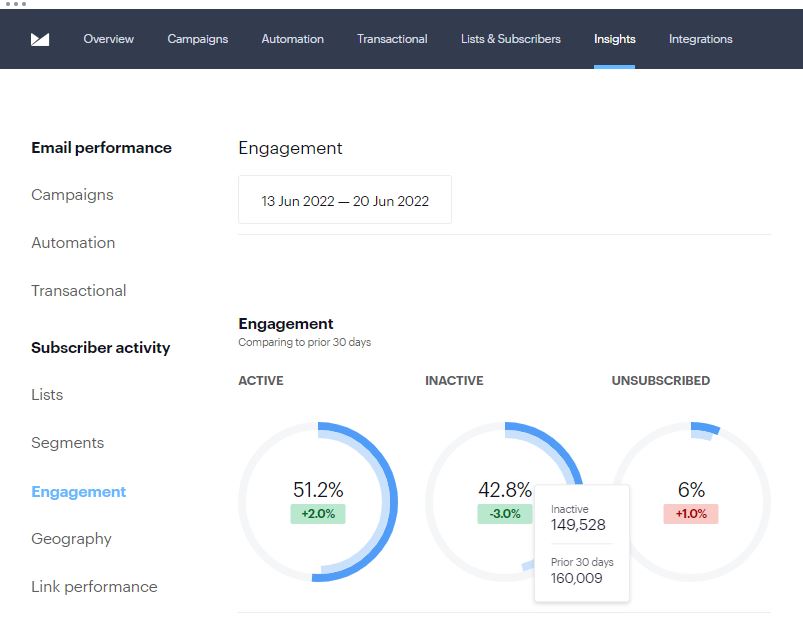Click the Inactive -3.0% change badge
The width and height of the screenshot is (803, 623).
[504, 514]
